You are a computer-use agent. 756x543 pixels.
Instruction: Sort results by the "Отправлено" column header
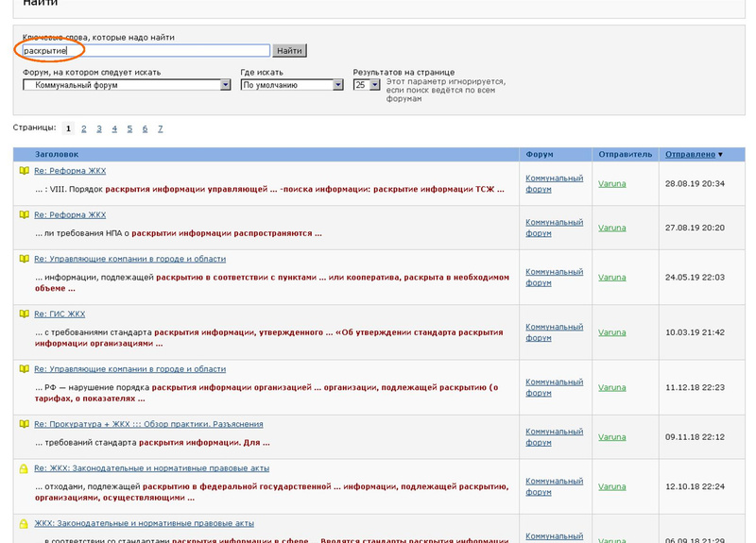[693, 154]
